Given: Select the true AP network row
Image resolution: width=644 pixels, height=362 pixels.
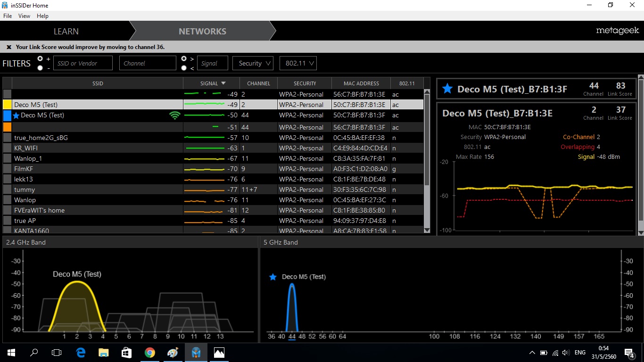Looking at the screenshot, I should (x=213, y=221).
